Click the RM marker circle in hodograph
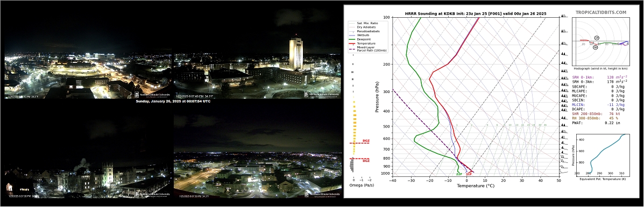Screen dimensions: 644x207 (595, 47)
